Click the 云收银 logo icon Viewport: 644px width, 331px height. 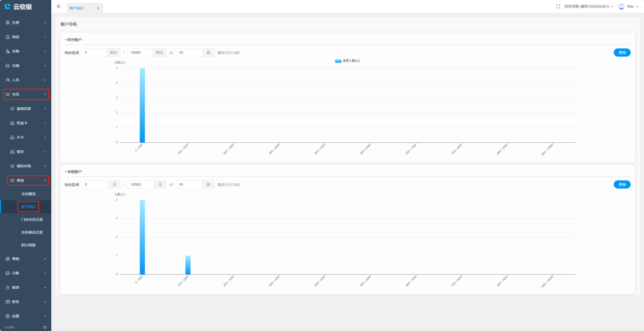click(x=8, y=7)
